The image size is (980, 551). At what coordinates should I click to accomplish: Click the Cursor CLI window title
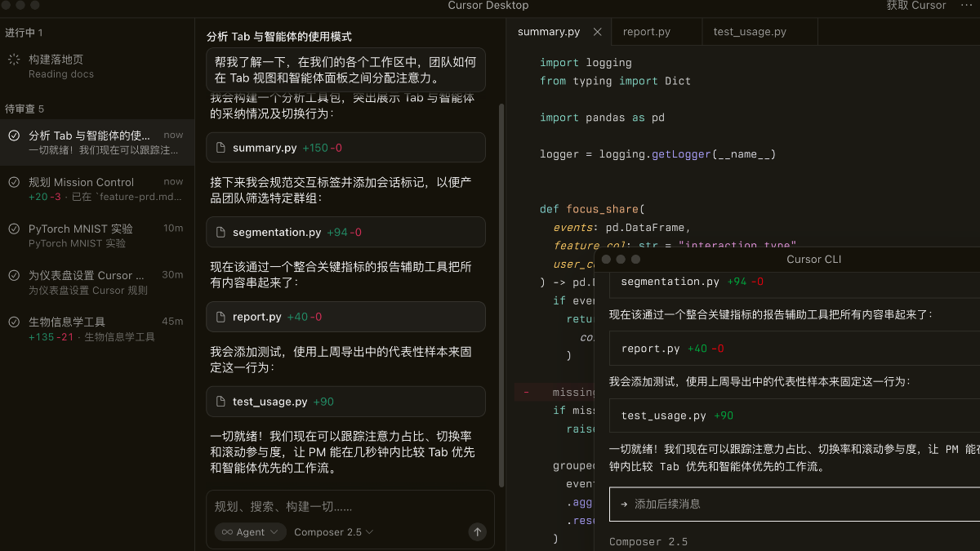813,260
